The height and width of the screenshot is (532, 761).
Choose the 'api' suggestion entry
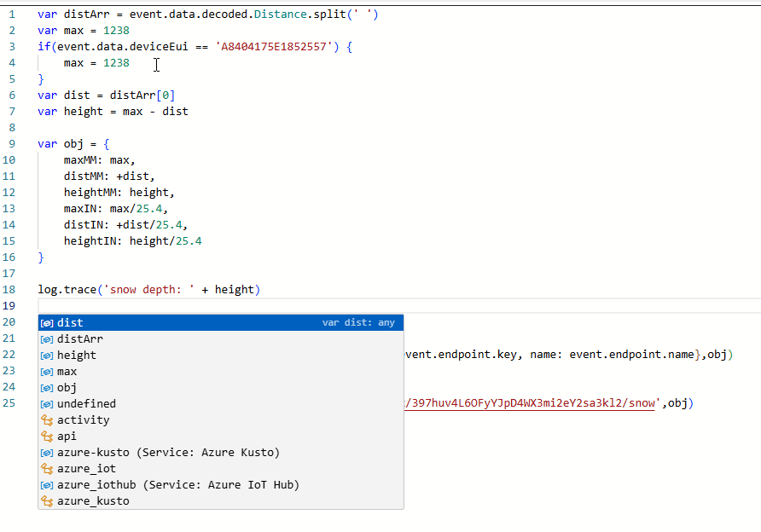point(221,436)
